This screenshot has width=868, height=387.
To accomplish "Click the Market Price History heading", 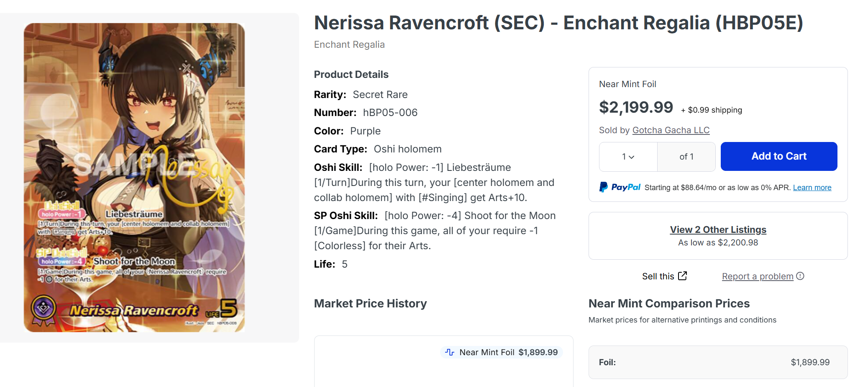I will [x=370, y=304].
